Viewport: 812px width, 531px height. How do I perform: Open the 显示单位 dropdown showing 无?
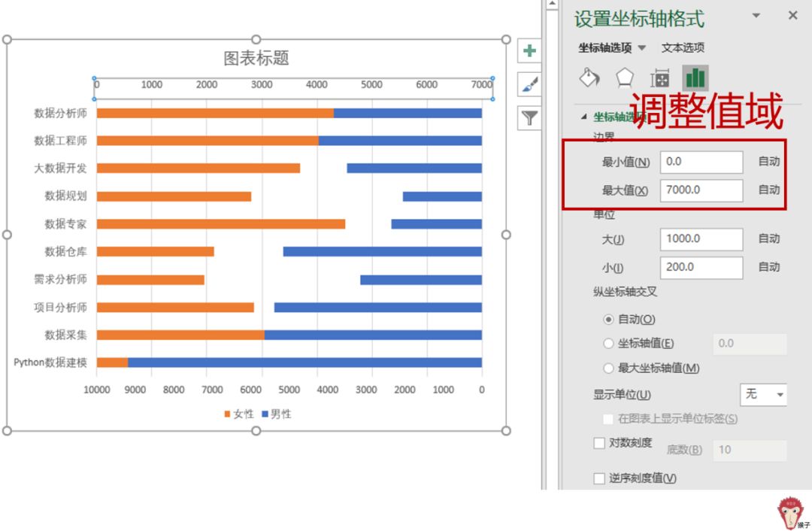pos(763,395)
